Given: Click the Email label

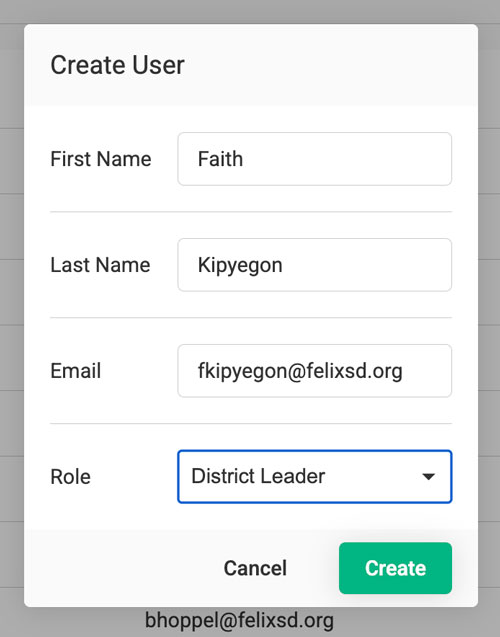Looking at the screenshot, I should click(76, 371).
